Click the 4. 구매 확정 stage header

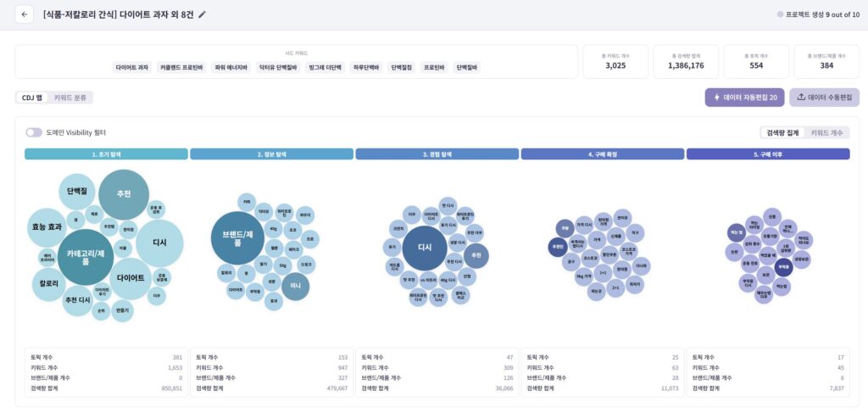(602, 154)
